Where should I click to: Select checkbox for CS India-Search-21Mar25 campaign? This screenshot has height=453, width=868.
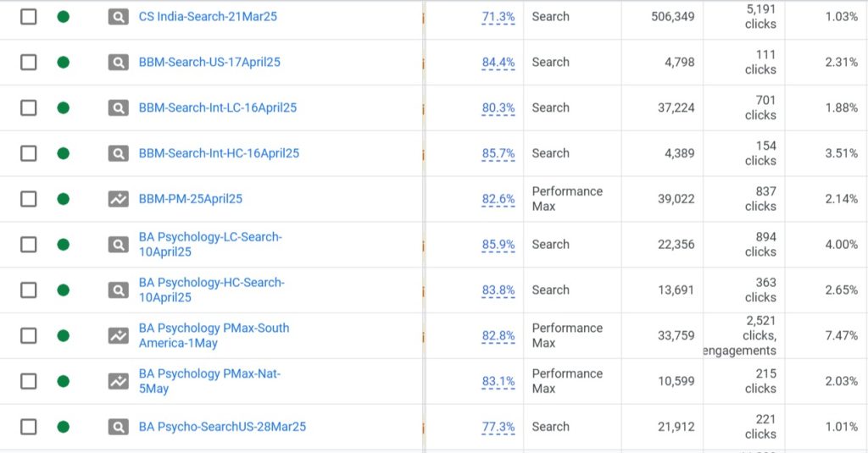28,17
